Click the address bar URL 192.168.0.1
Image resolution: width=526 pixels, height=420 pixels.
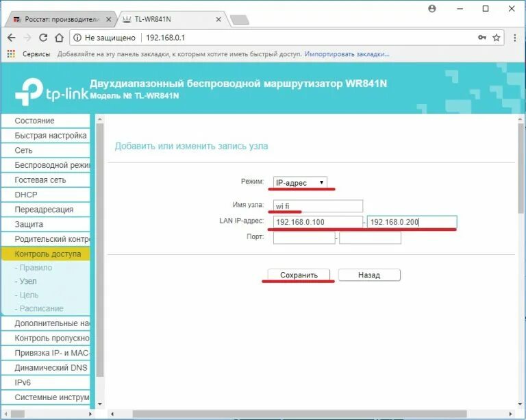tap(165, 38)
